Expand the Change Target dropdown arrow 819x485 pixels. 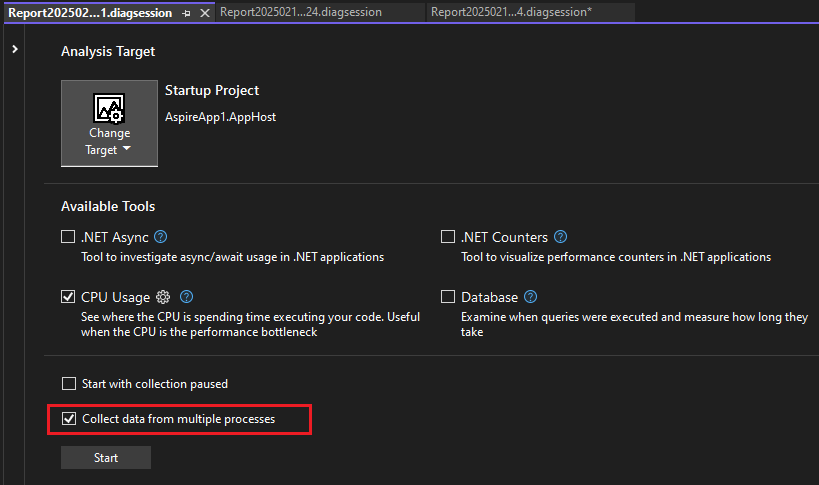127,150
